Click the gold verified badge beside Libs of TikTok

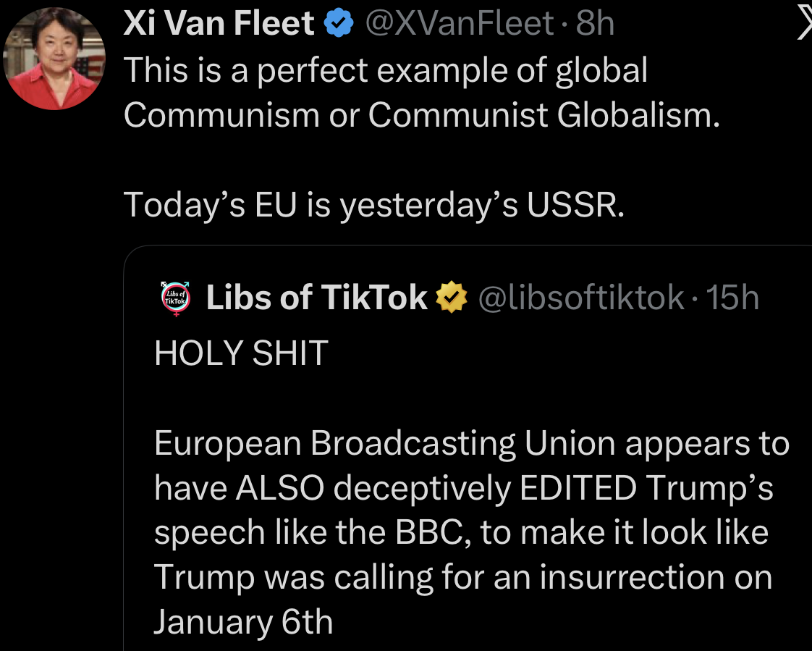(x=452, y=298)
